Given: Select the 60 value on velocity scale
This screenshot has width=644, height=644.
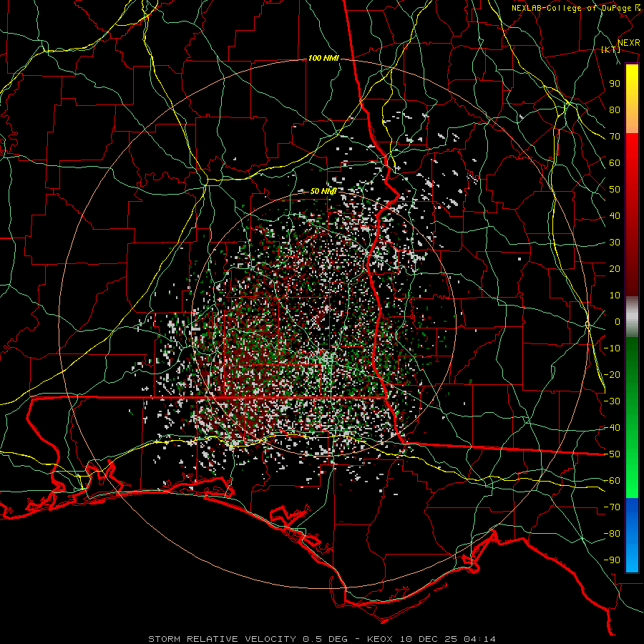Looking at the screenshot, I should coord(615,163).
